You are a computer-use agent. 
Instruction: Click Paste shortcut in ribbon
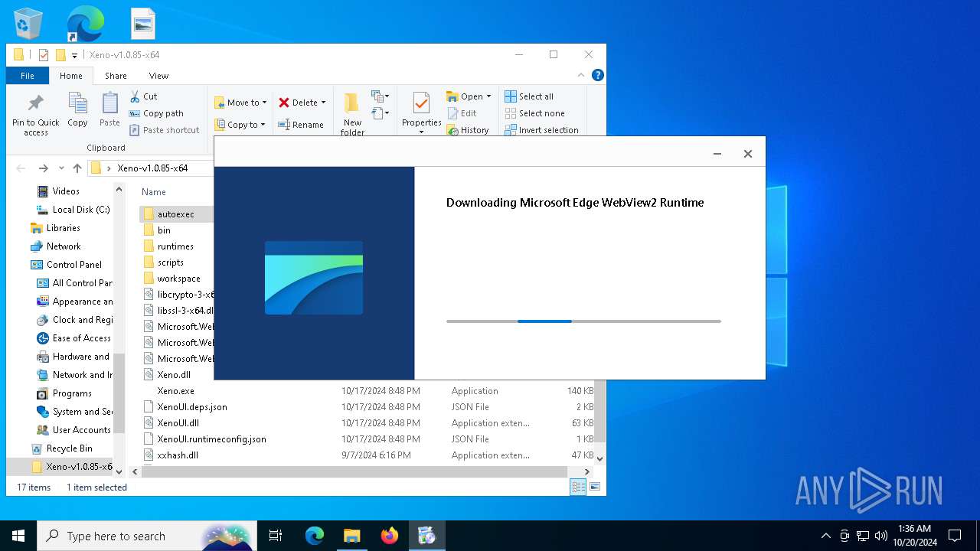164,130
